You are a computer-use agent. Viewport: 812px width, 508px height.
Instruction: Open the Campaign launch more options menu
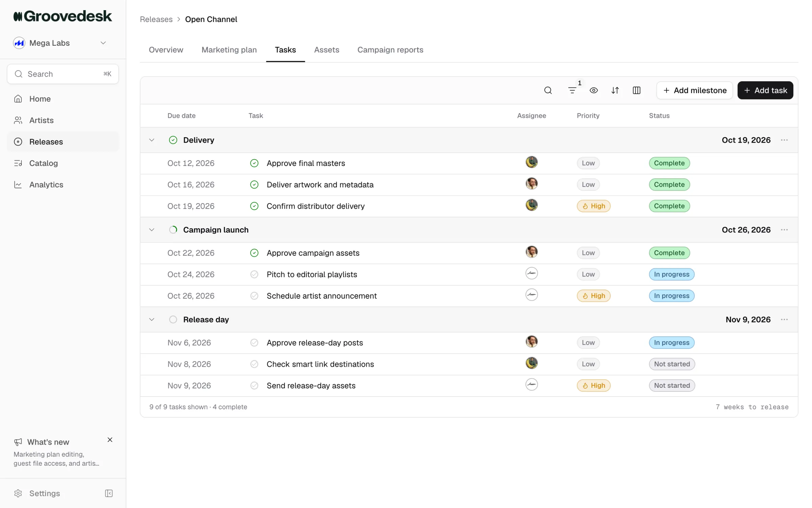784,230
